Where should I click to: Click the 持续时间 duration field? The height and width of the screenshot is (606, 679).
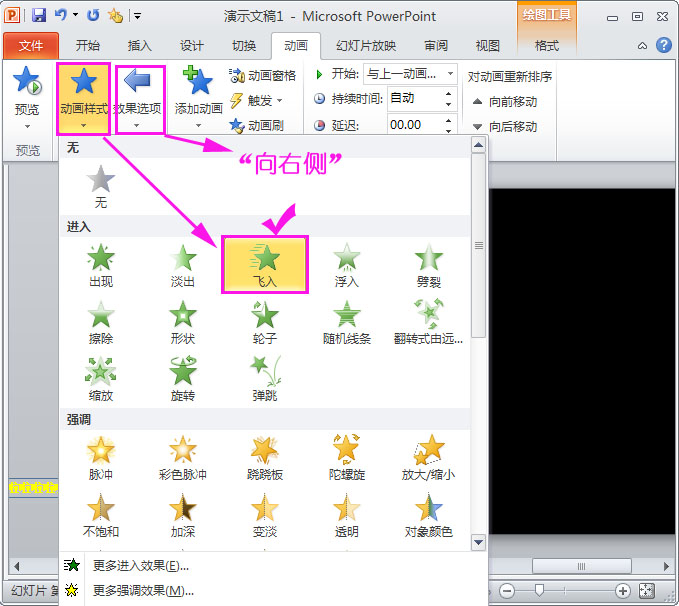(x=415, y=99)
